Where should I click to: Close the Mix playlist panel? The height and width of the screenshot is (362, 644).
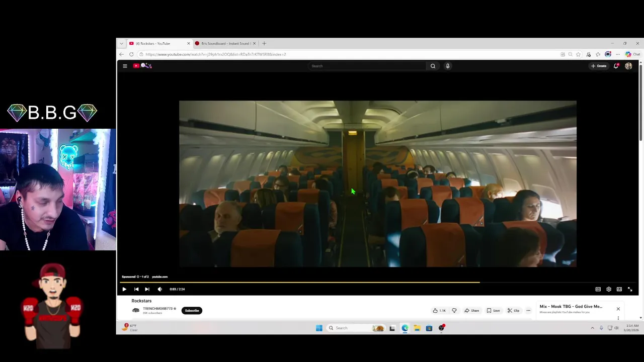pos(618,309)
